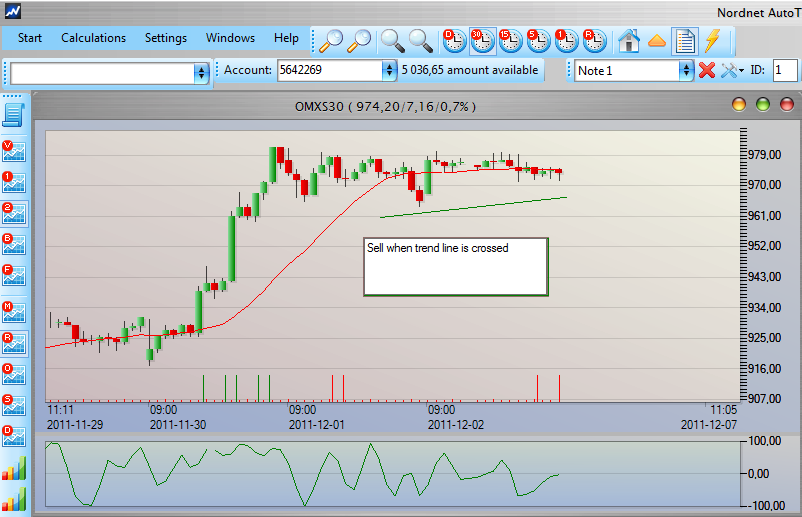Click the leftmost magnifier icon in toolbar
The width and height of the screenshot is (802, 517).
(330, 40)
